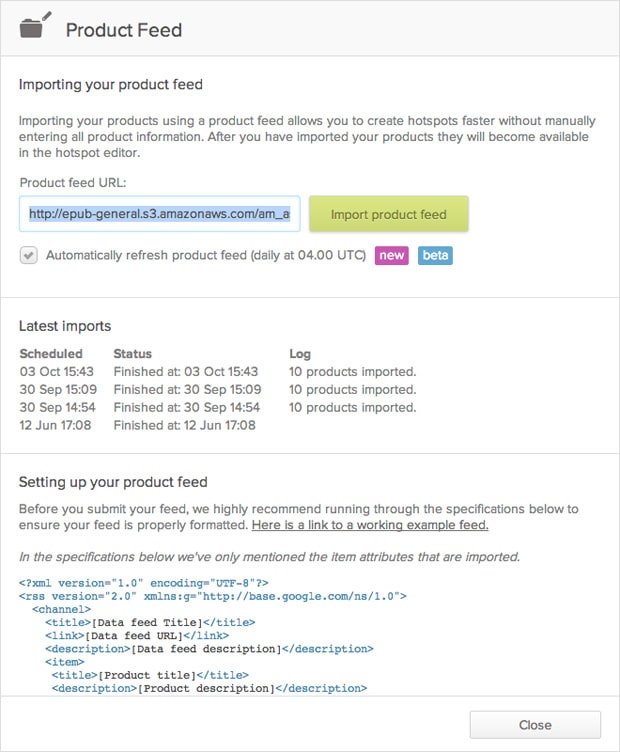Click the XML version declaration code line
Image resolution: width=620 pixels, height=752 pixels.
tap(142, 582)
